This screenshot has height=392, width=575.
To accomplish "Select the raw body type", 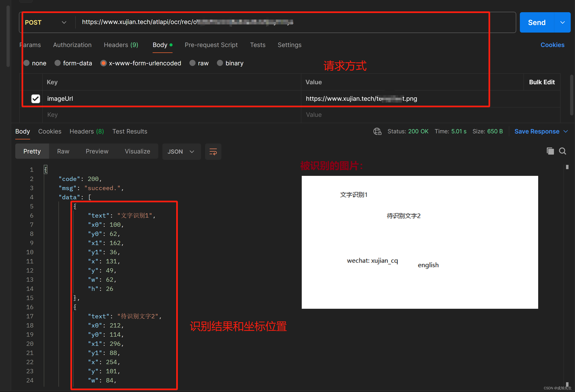I will coord(192,63).
